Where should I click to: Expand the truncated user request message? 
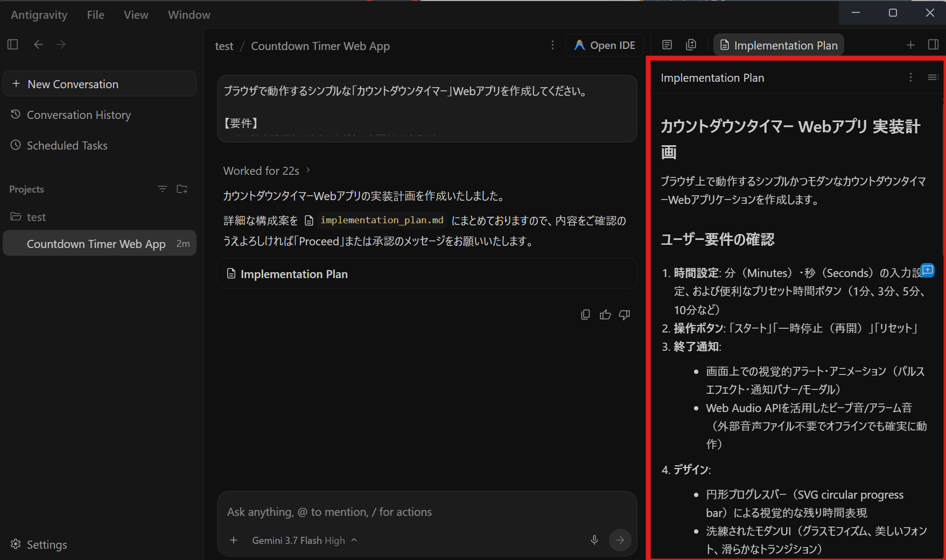pyautogui.click(x=427, y=109)
